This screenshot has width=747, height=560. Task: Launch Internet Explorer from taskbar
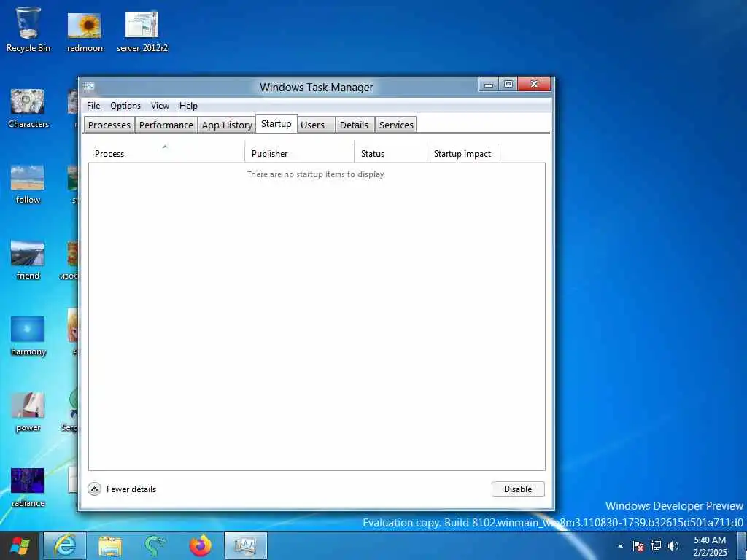[65, 545]
